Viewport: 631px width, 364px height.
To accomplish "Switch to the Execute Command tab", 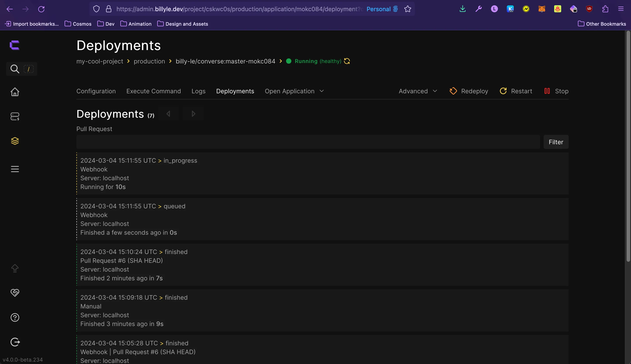I will pyautogui.click(x=153, y=91).
